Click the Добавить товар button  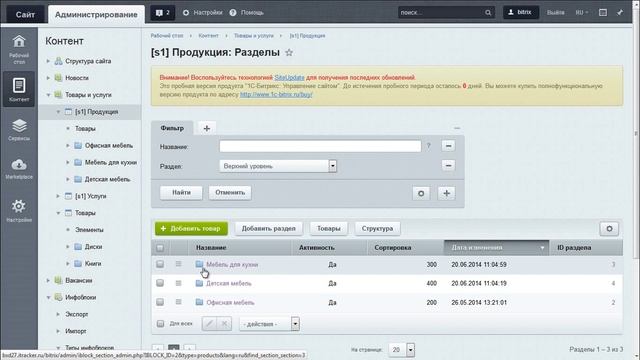[x=191, y=229]
